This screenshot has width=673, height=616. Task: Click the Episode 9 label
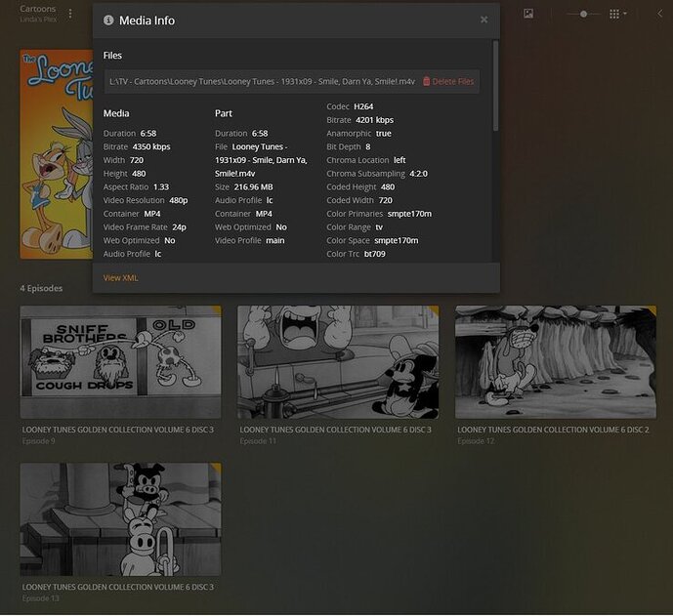(39, 441)
